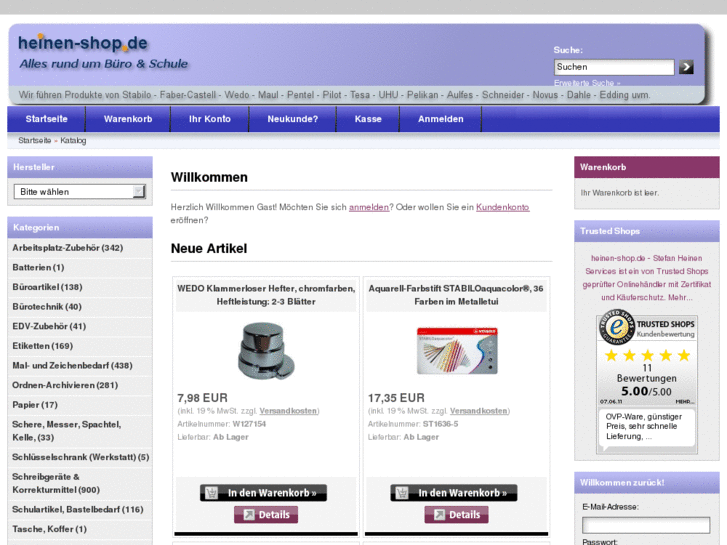Image resolution: width=727 pixels, height=545 pixels.
Task: Open category Ordnen-Archivieren (281)
Action: (x=65, y=385)
